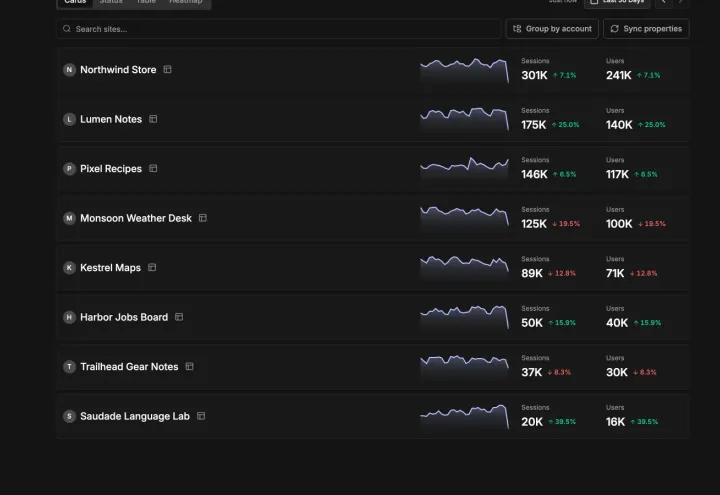The image size is (720, 495).
Task: Click the 125K sessions value
Action: pos(534,224)
